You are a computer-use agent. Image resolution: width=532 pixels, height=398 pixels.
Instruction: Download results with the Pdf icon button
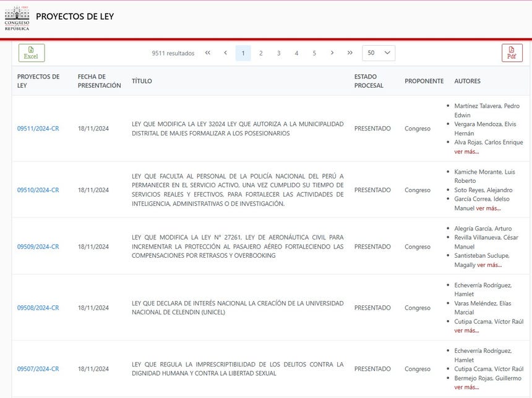tap(512, 53)
